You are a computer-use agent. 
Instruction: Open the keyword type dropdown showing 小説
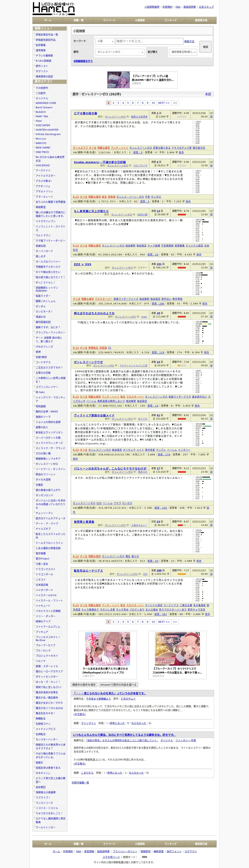105,41
